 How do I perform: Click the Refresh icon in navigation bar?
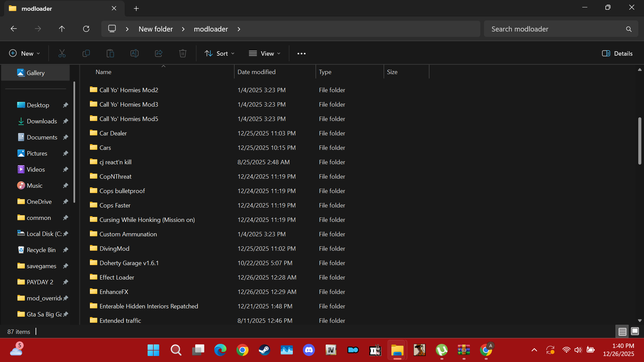point(86,29)
